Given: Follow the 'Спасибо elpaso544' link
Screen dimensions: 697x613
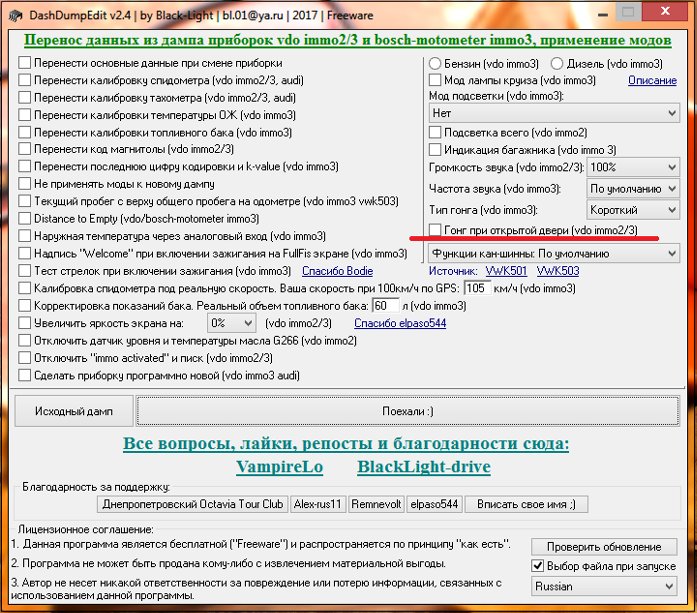Looking at the screenshot, I should 400,323.
